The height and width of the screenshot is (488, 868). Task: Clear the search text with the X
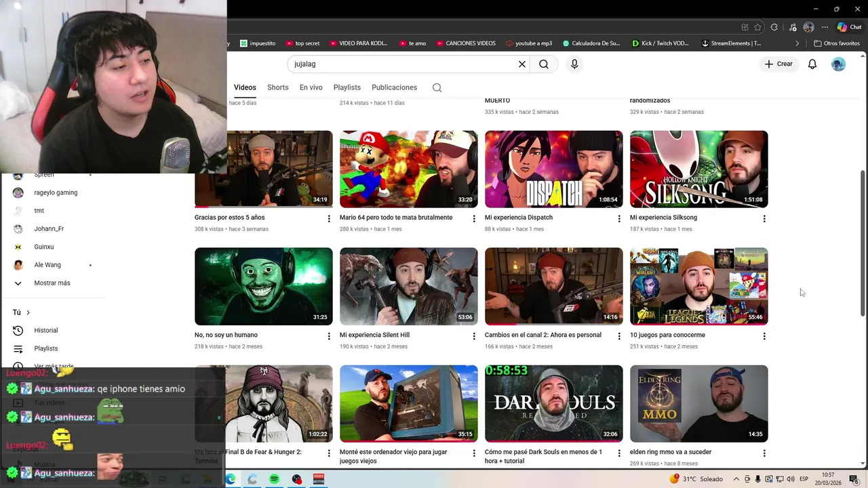click(522, 64)
